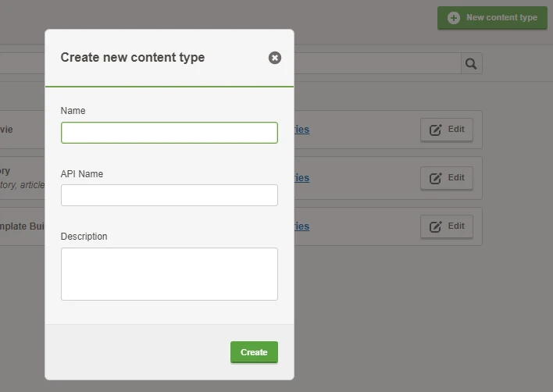Open the entries link in the 'mplate Bui' row
The width and height of the screenshot is (553, 392).
coord(302,226)
